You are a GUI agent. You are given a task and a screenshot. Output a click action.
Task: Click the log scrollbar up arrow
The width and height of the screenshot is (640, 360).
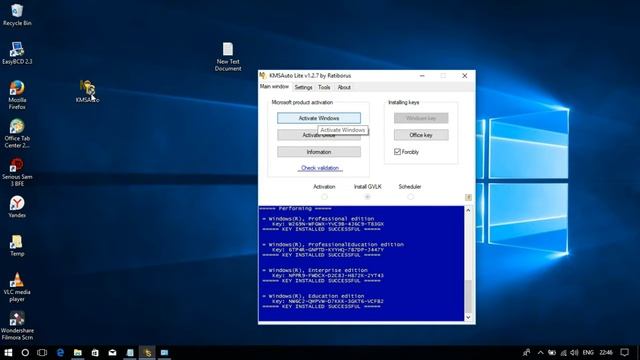click(468, 210)
